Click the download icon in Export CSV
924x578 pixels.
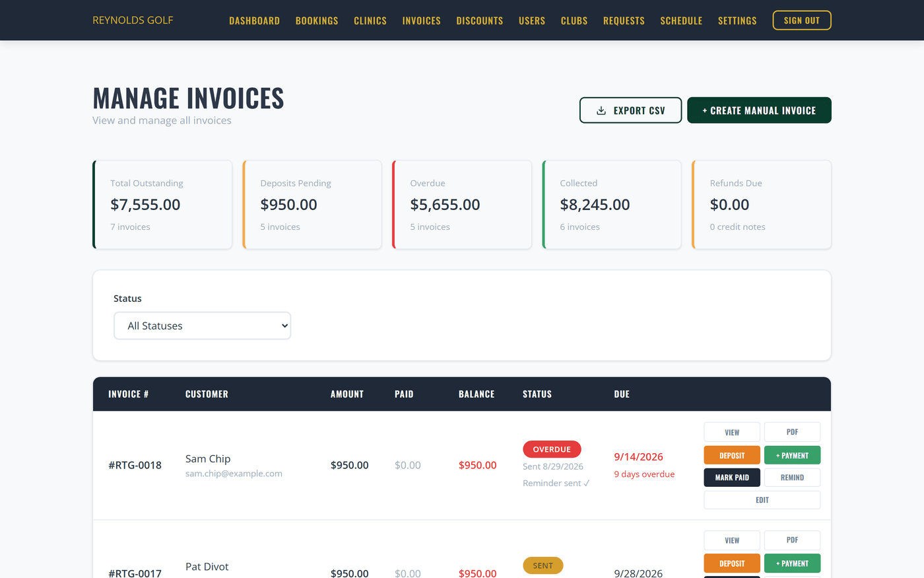[601, 110]
